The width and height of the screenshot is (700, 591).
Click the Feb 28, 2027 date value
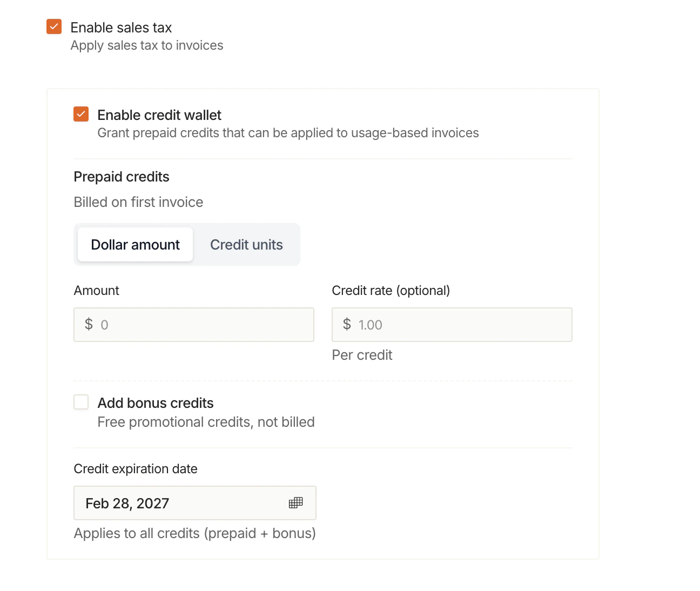tap(127, 503)
